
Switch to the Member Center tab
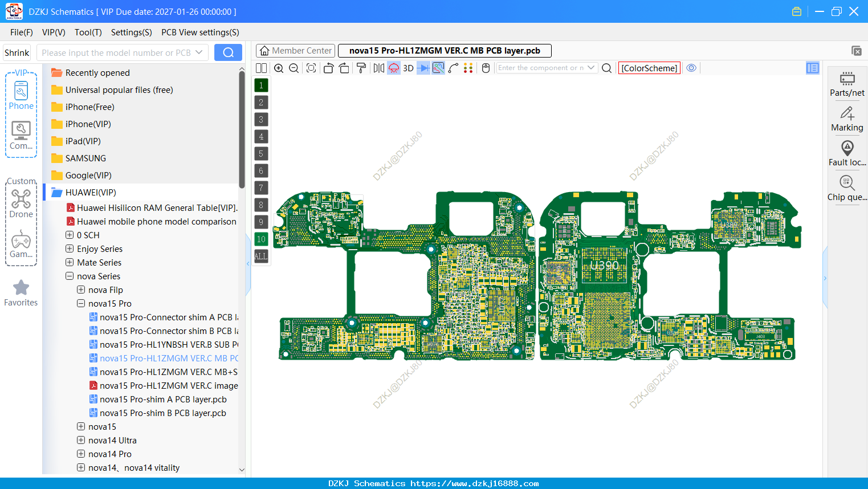296,51
